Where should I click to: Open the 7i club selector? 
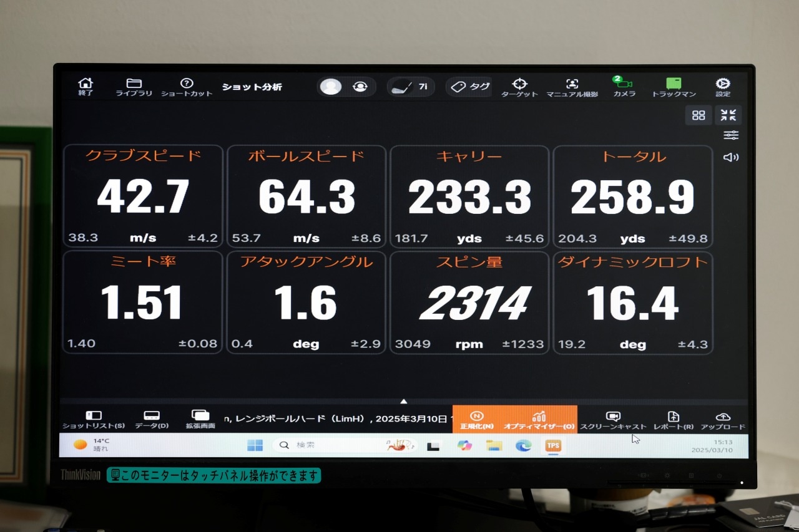(x=410, y=87)
